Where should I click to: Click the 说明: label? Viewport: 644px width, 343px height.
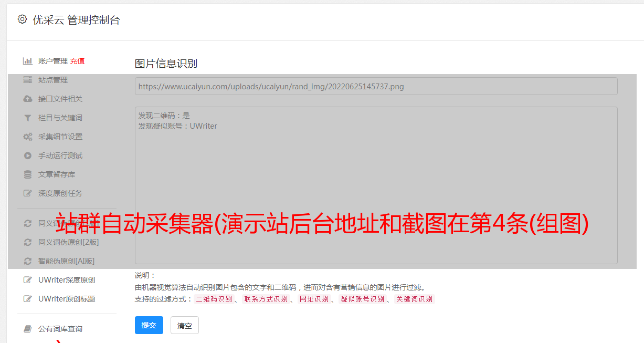tap(145, 275)
